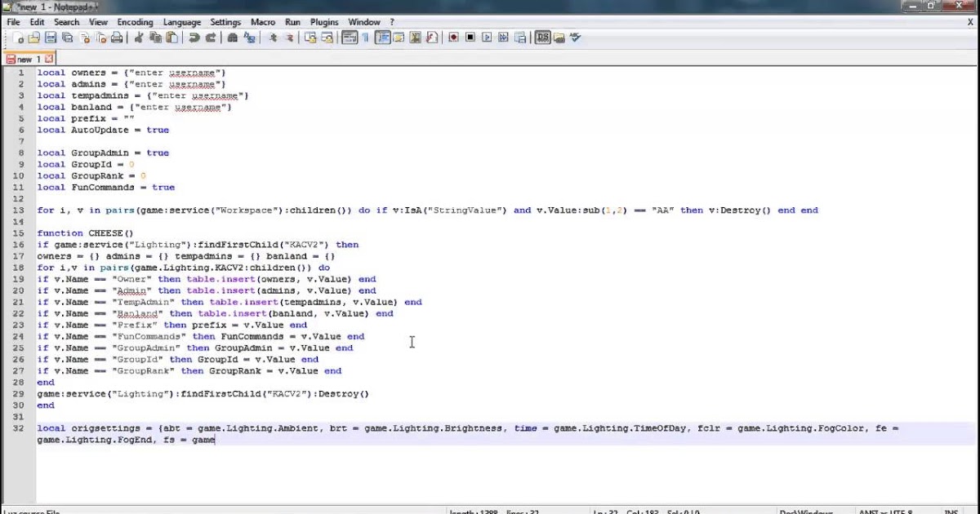
Task: Open the Encoding menu
Action: tap(135, 22)
